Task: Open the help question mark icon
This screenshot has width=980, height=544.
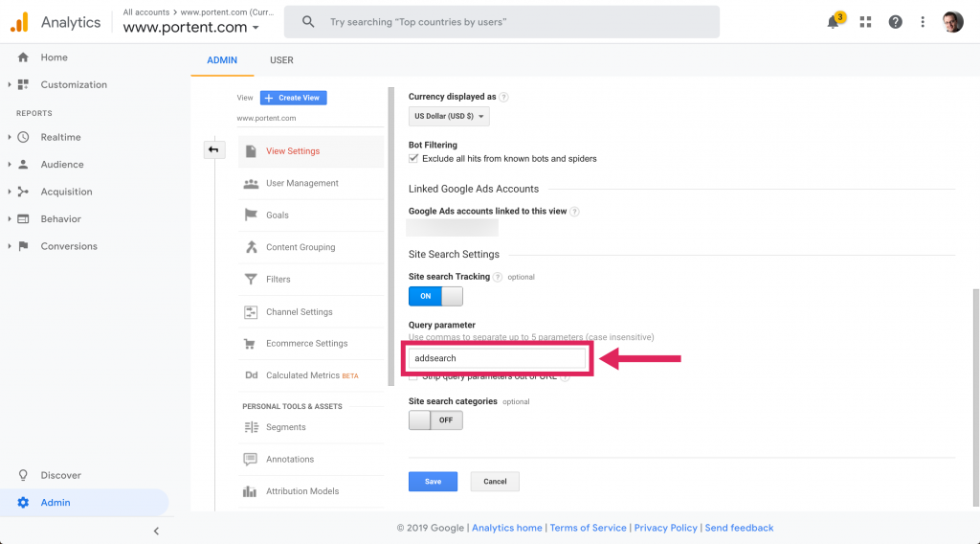Action: (x=896, y=22)
